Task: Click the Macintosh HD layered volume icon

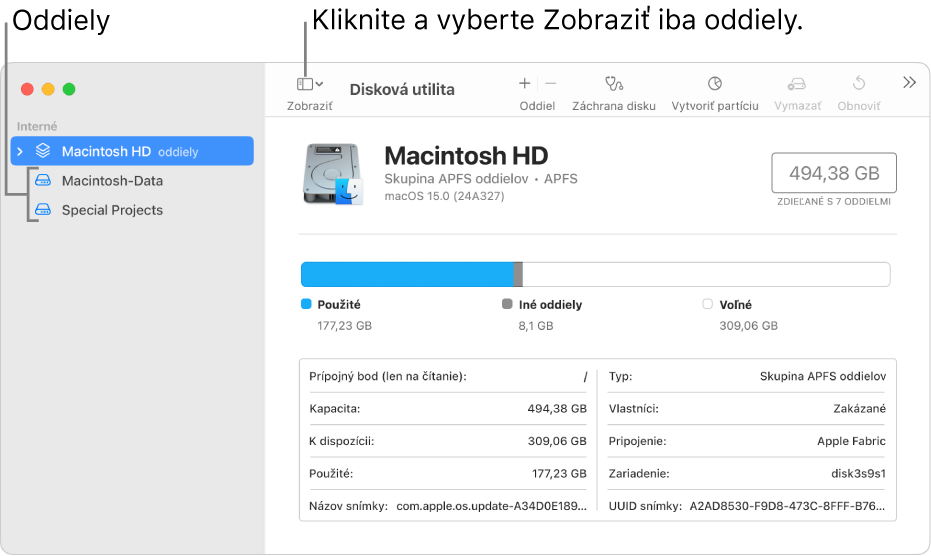Action: coord(43,150)
